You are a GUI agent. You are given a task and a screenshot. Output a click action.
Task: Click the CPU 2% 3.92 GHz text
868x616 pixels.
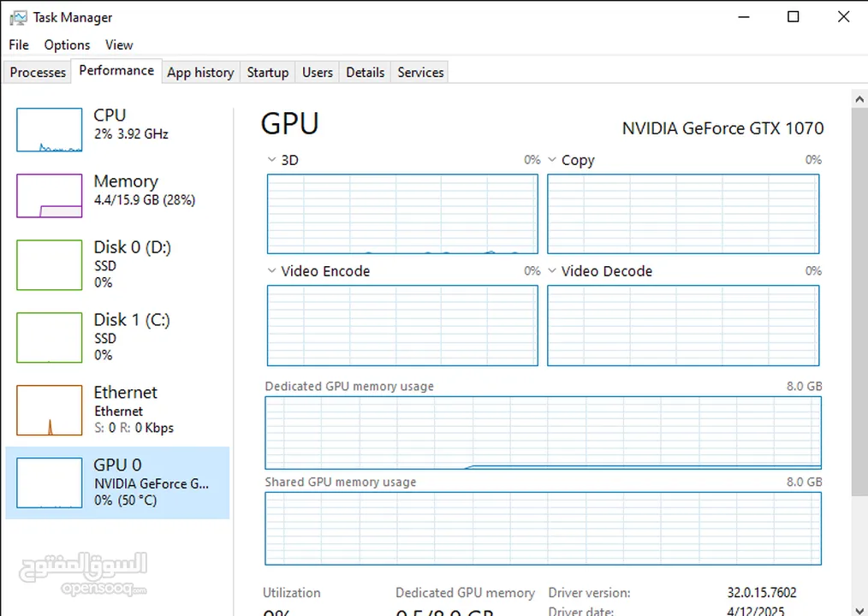point(131,134)
